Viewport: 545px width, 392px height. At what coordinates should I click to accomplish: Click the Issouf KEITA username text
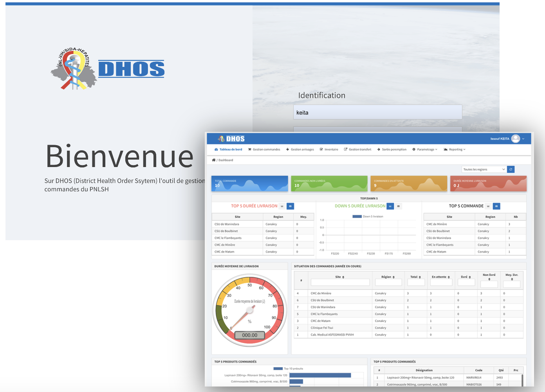pyautogui.click(x=500, y=139)
